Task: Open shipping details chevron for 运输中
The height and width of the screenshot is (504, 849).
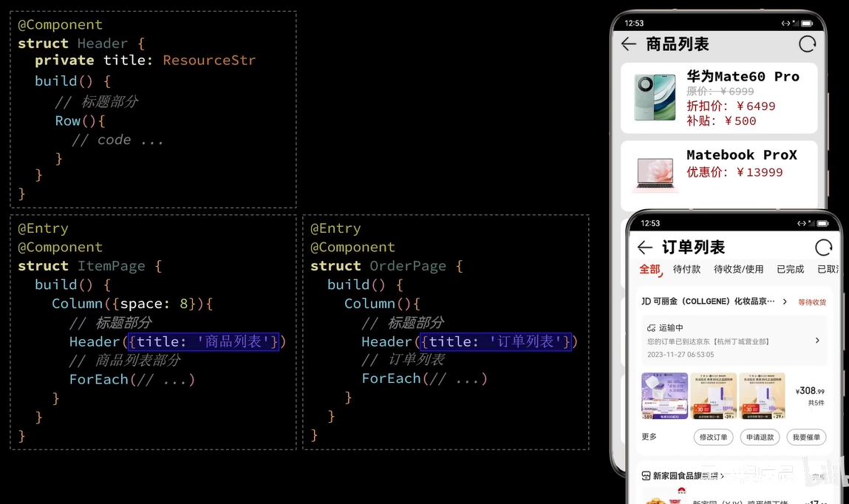Action: pyautogui.click(x=817, y=341)
